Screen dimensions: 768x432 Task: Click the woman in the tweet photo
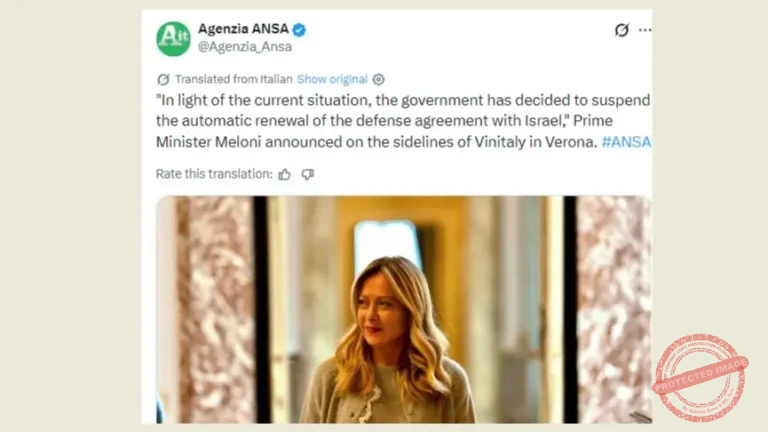[387, 340]
